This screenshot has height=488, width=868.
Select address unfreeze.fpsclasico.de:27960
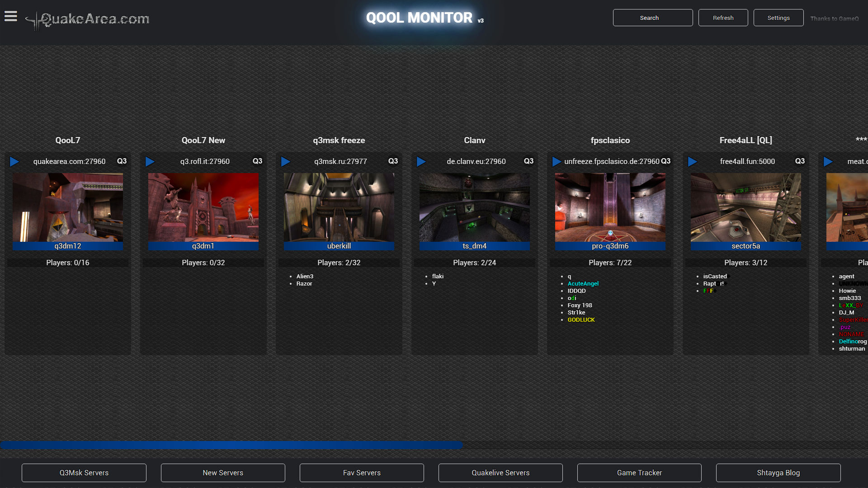pyautogui.click(x=612, y=161)
